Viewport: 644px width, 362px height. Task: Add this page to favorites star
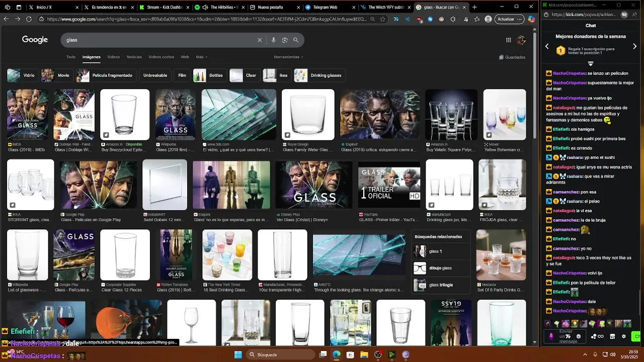(383, 19)
